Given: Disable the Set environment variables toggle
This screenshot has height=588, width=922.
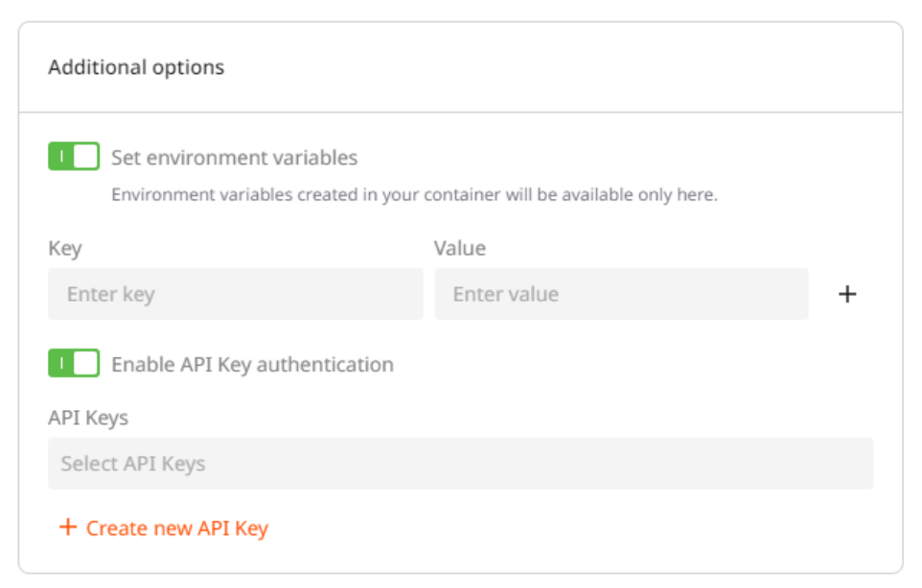Looking at the screenshot, I should point(74,157).
